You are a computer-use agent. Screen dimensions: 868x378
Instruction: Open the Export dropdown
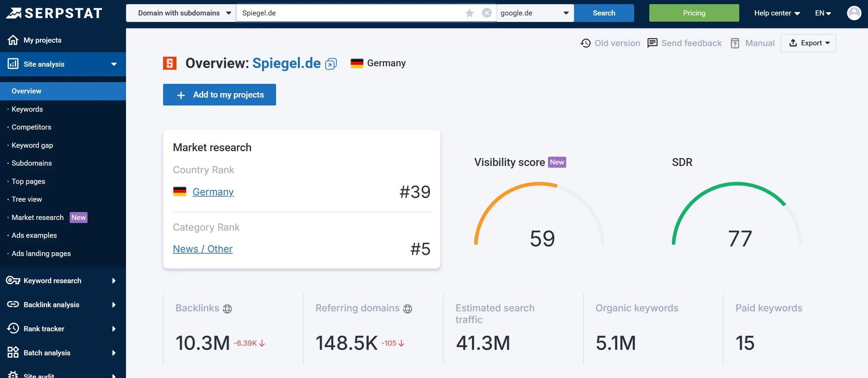(808, 43)
